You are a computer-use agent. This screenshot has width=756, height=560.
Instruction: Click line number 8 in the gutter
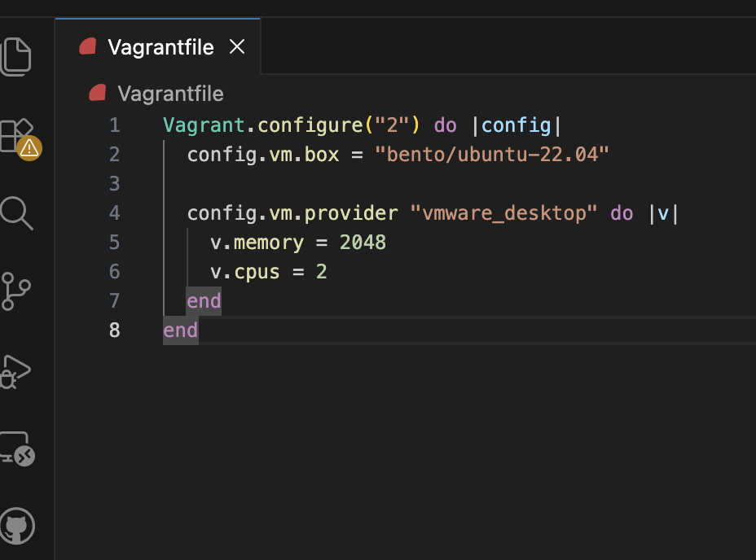click(x=114, y=330)
